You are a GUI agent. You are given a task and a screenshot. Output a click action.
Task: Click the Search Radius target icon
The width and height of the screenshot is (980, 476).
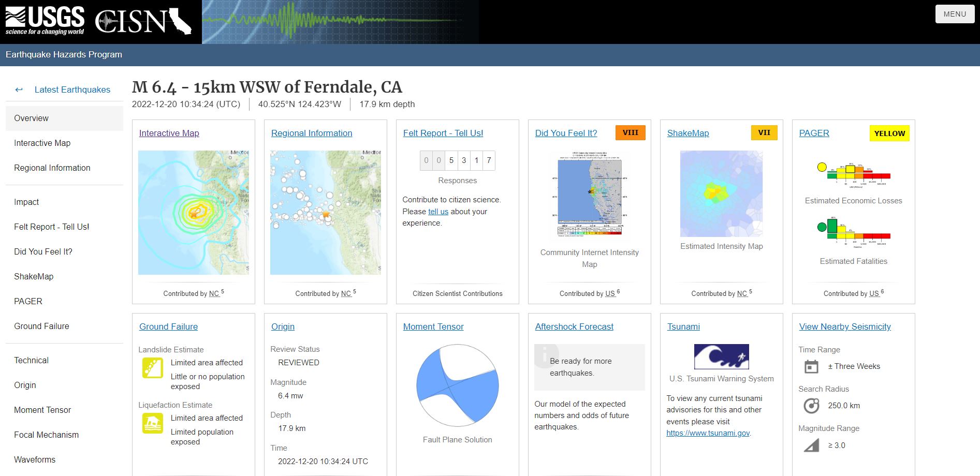point(811,406)
